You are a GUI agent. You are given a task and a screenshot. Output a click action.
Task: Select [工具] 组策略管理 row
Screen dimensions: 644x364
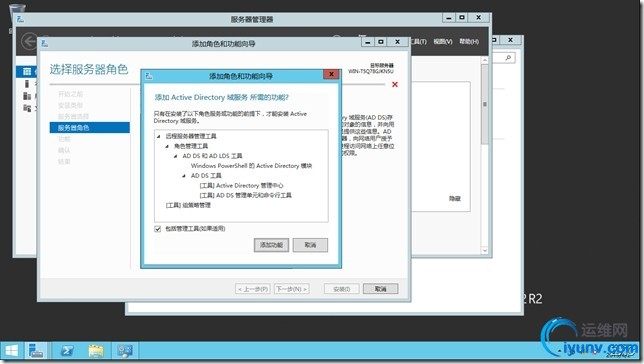(188, 205)
